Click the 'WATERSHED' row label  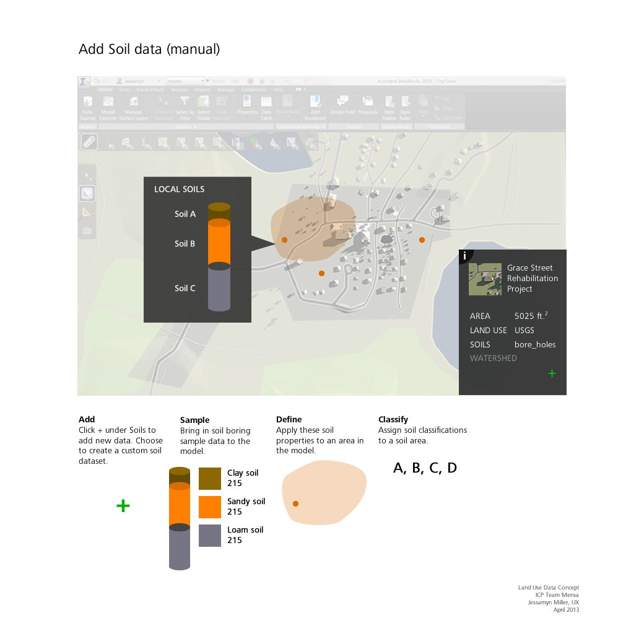(494, 358)
